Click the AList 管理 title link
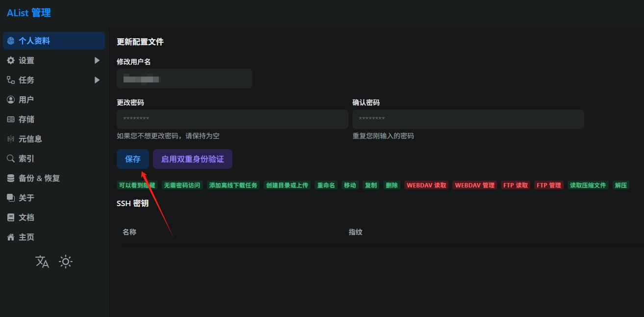 pos(29,13)
